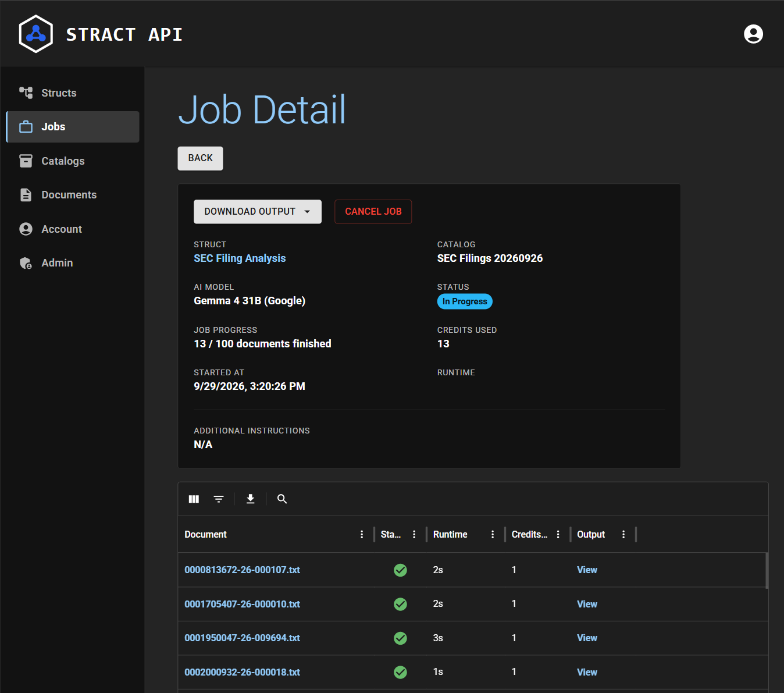
Task: Open document 0000813672-26-000107.txt
Action: click(x=242, y=570)
